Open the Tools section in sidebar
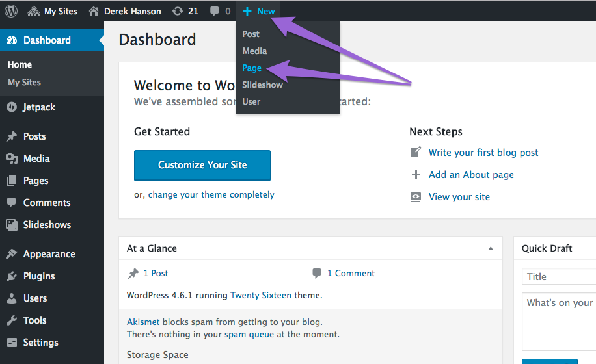The height and width of the screenshot is (364, 596). click(x=34, y=320)
